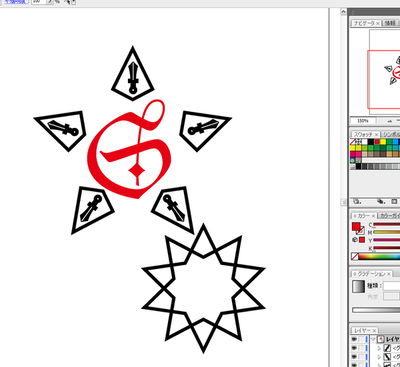Collapse the panel dock using the side handle
This screenshot has width=400, height=367.
click(343, 202)
